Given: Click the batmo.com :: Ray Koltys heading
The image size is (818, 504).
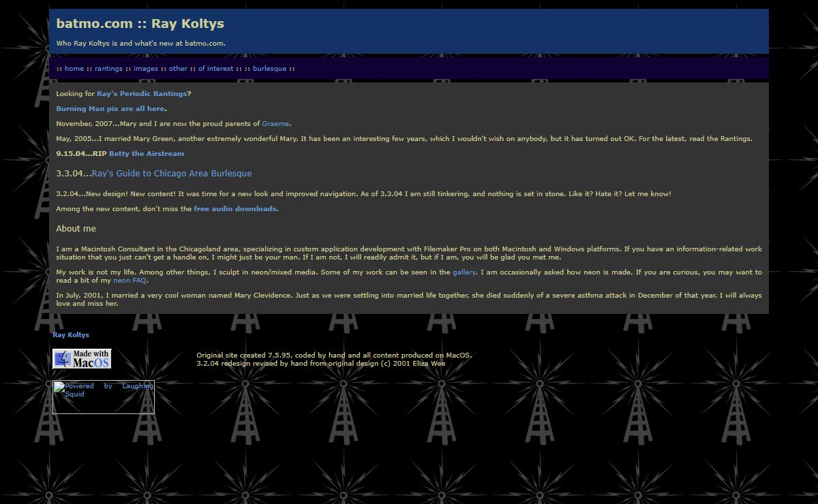Looking at the screenshot, I should (x=140, y=24).
